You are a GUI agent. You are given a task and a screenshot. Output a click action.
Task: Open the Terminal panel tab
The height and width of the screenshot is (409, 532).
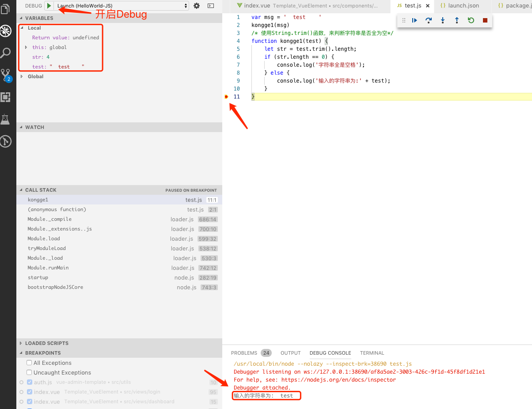click(x=372, y=353)
